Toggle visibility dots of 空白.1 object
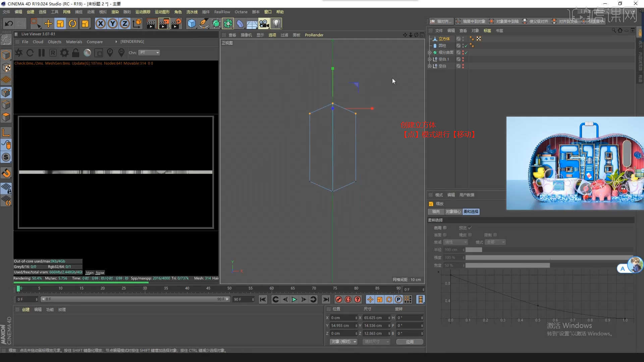Image resolution: width=644 pixels, height=362 pixels. pyautogui.click(x=463, y=59)
